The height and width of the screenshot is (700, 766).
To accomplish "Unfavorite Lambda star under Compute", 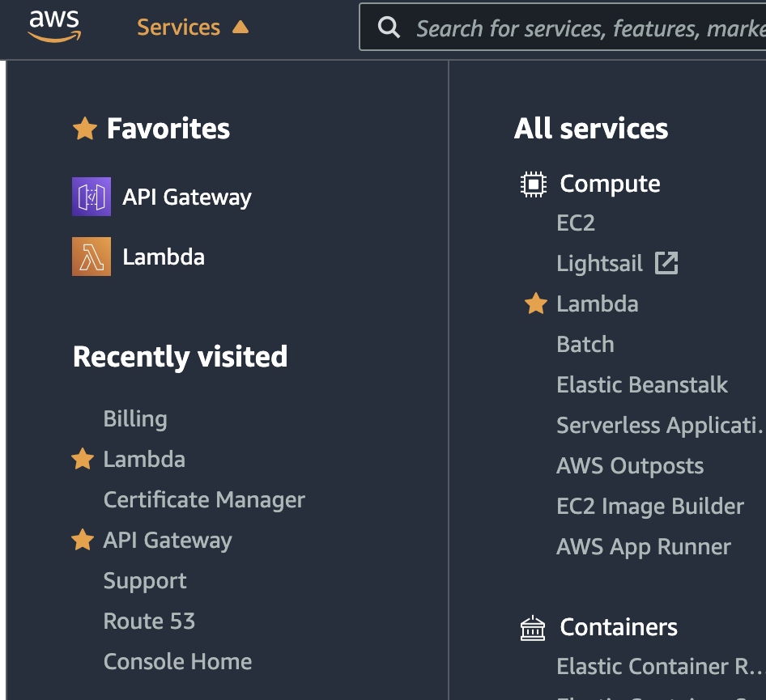I will click(536, 303).
